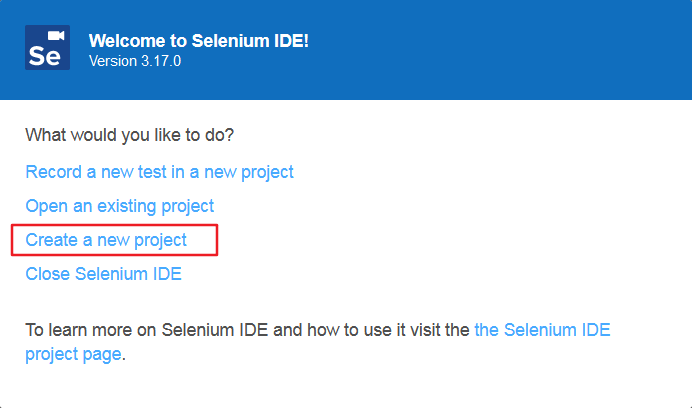Image resolution: width=692 pixels, height=408 pixels.
Task: Create a new project
Action: [x=106, y=240]
